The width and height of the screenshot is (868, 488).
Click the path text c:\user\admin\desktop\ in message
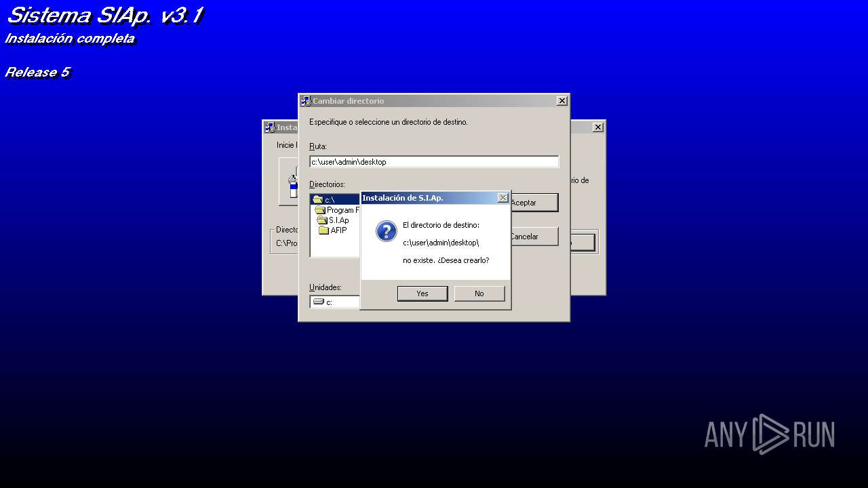pos(441,243)
